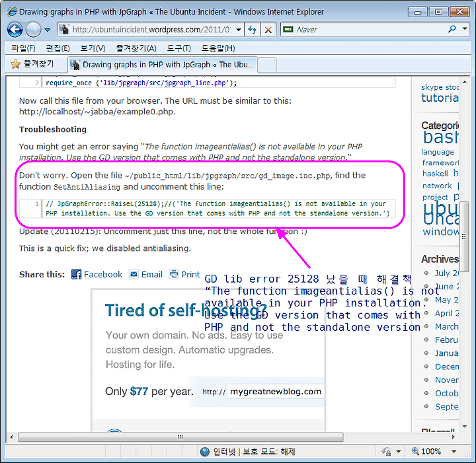
Task: Click the Forward navigation arrow button
Action: pyautogui.click(x=33, y=30)
